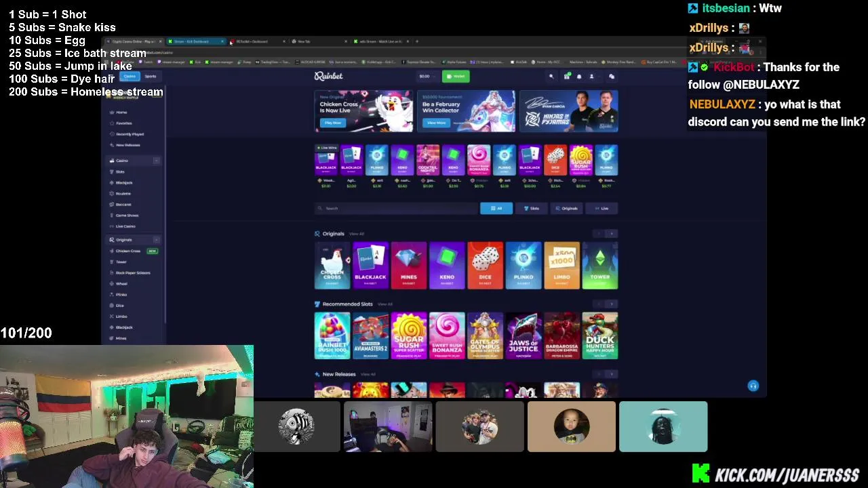Open Baccarat in the sidebar
Image resolution: width=868 pixels, height=488 pixels.
[123, 205]
